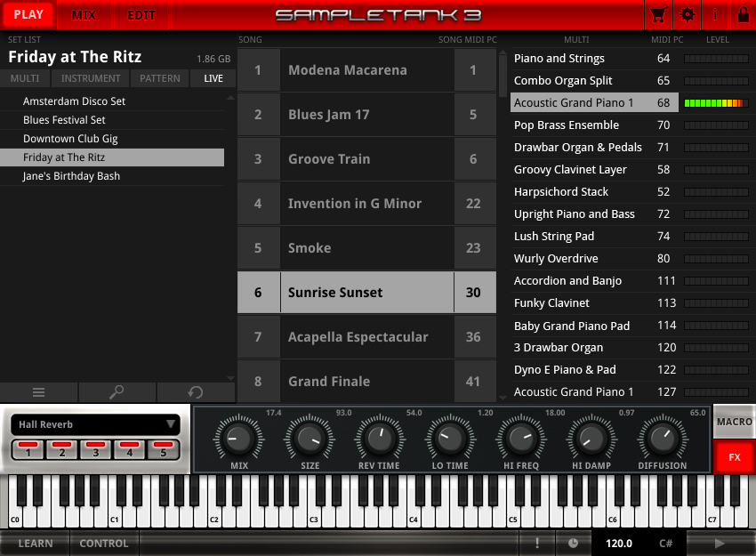The image size is (756, 556).
Task: Switch to MIX page
Action: click(84, 15)
